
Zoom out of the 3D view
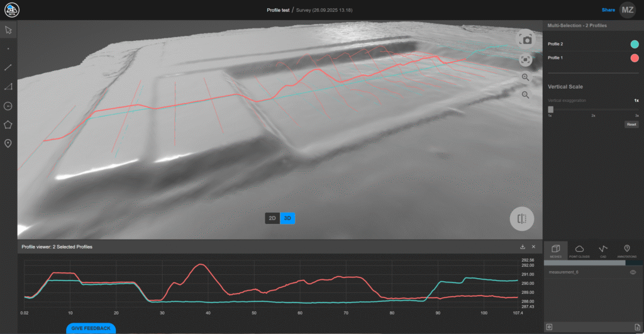click(526, 95)
